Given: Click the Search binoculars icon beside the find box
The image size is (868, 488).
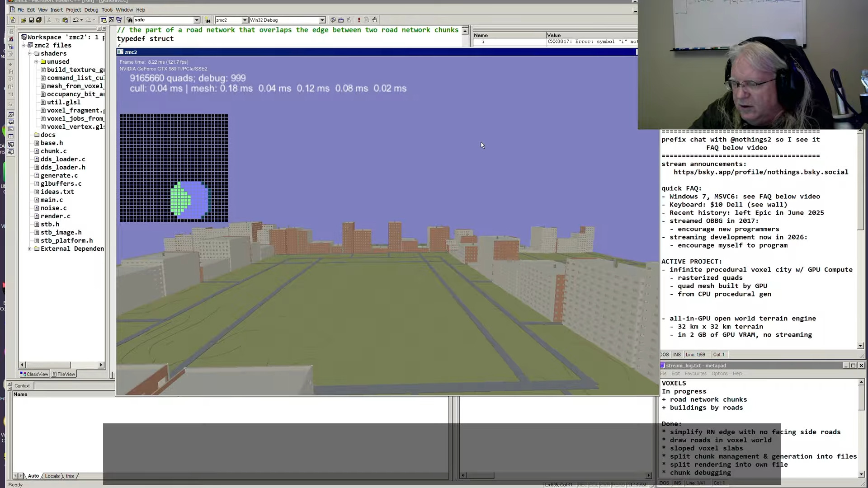Looking at the screenshot, I should tap(208, 20).
